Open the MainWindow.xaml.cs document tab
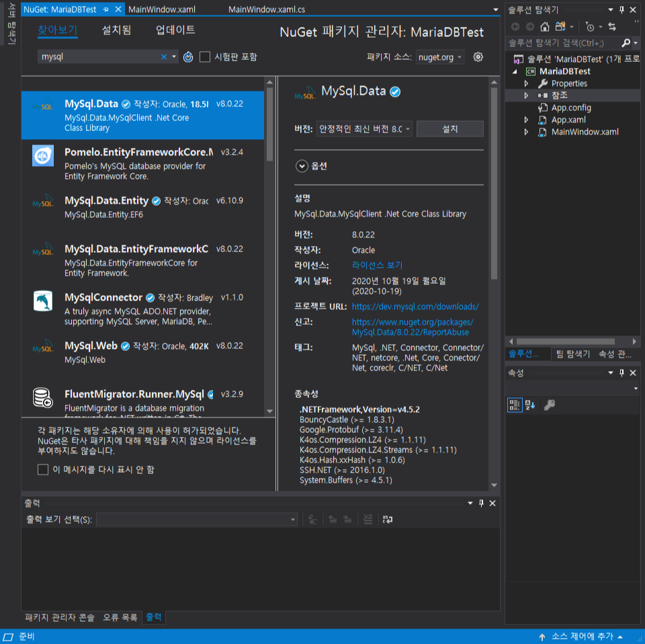Image resolution: width=645 pixels, height=644 pixels. pyautogui.click(x=267, y=9)
